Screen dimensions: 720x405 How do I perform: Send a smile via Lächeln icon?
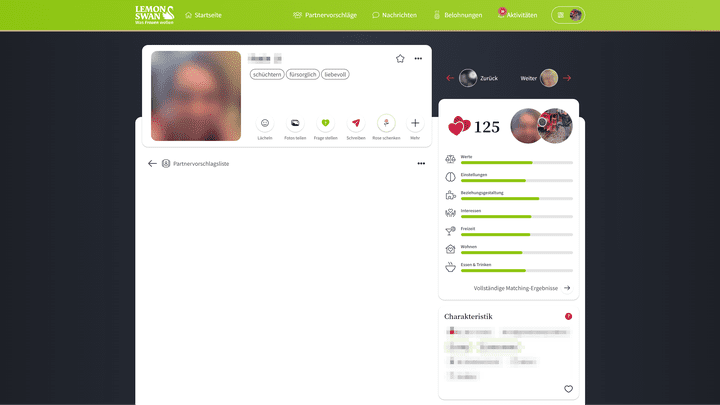265,123
